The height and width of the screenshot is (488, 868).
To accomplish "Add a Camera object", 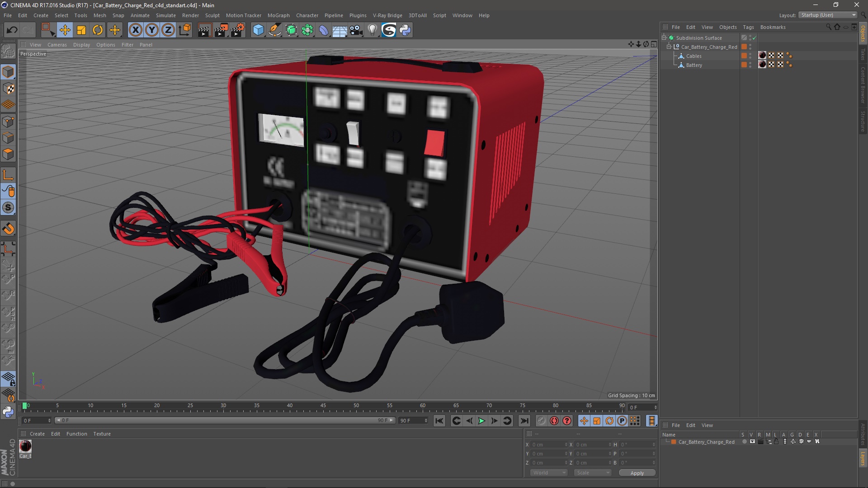I will [356, 30].
